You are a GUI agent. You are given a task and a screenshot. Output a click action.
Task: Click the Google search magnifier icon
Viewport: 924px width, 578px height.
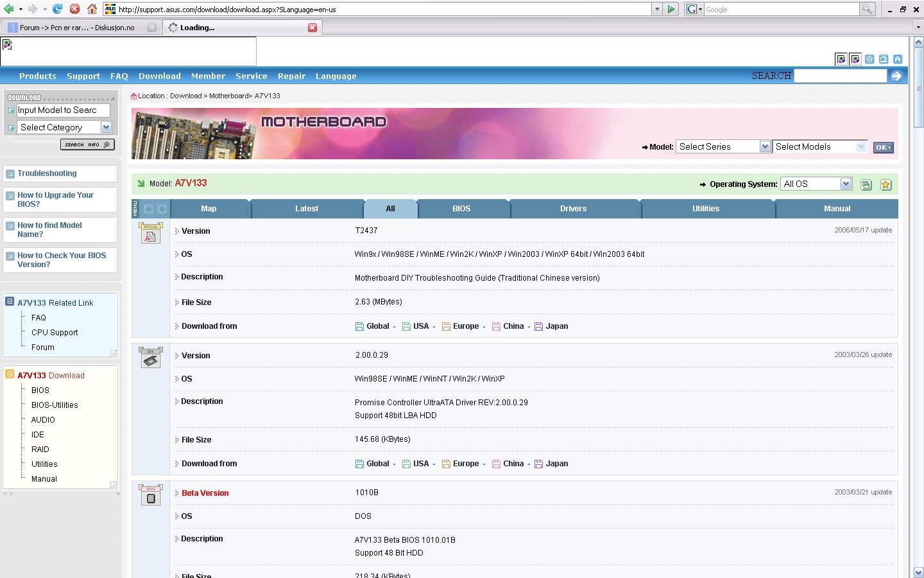[x=867, y=9]
